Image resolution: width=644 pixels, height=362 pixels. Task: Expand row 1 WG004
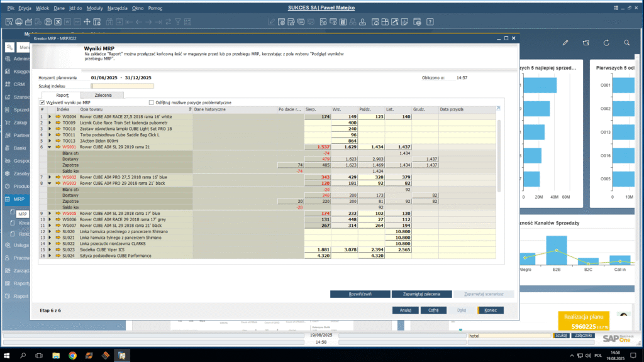click(x=50, y=117)
